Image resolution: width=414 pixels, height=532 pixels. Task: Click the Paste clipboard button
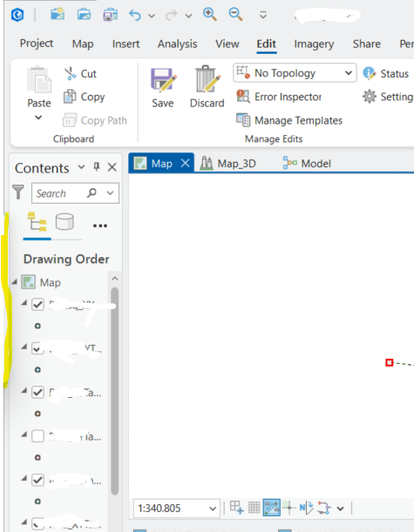click(39, 86)
